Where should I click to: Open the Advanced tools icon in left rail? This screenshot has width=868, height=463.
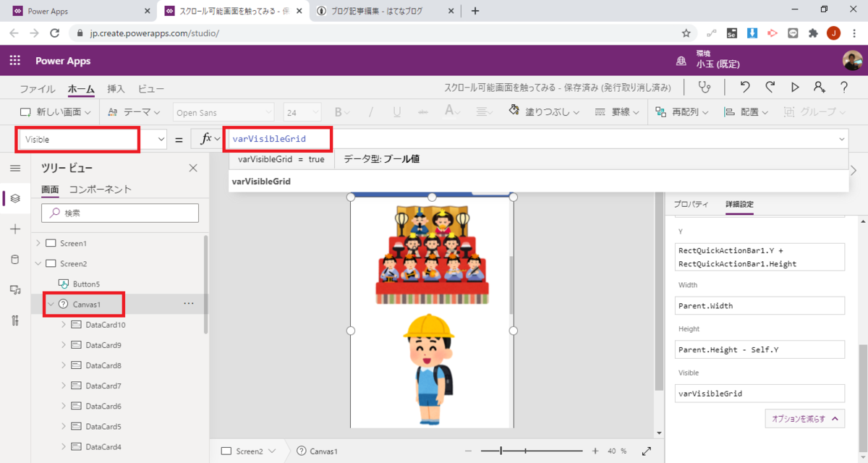[x=15, y=320]
